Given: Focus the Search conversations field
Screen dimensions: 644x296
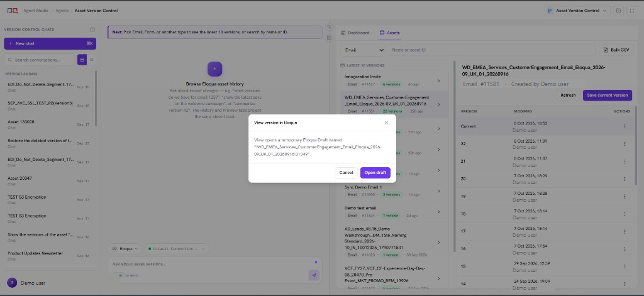Looking at the screenshot, I should tap(40, 60).
